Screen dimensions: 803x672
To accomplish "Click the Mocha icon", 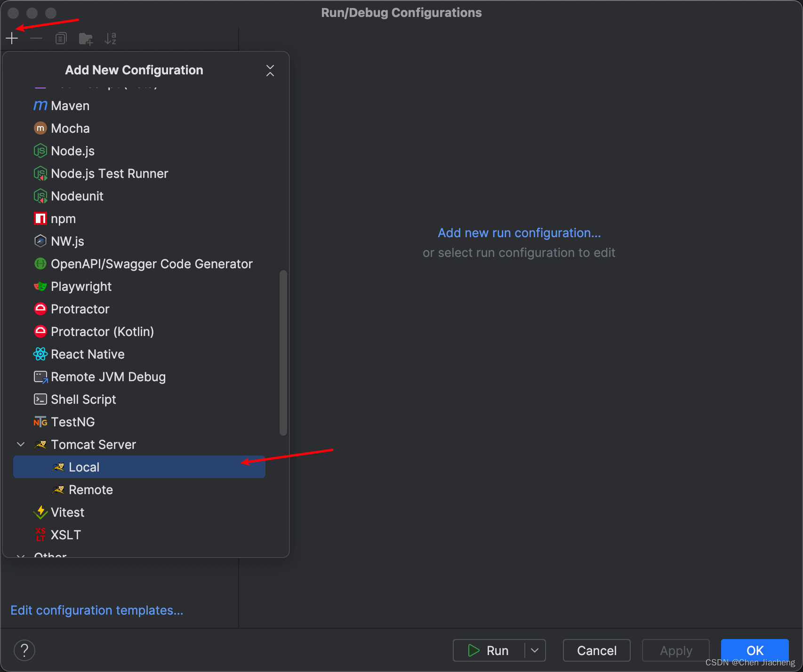I will [40, 128].
